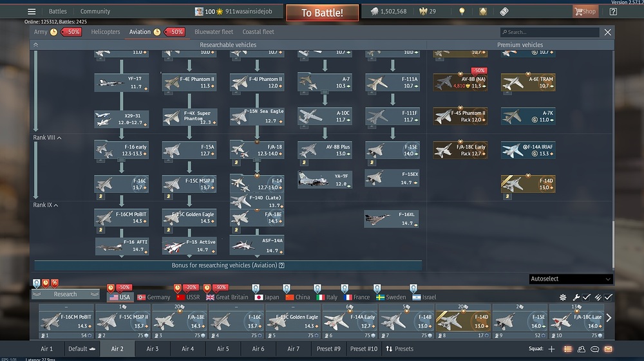This screenshot has width=644, height=361.
Task: Open crew slot settings gear icon
Action: 563,297
